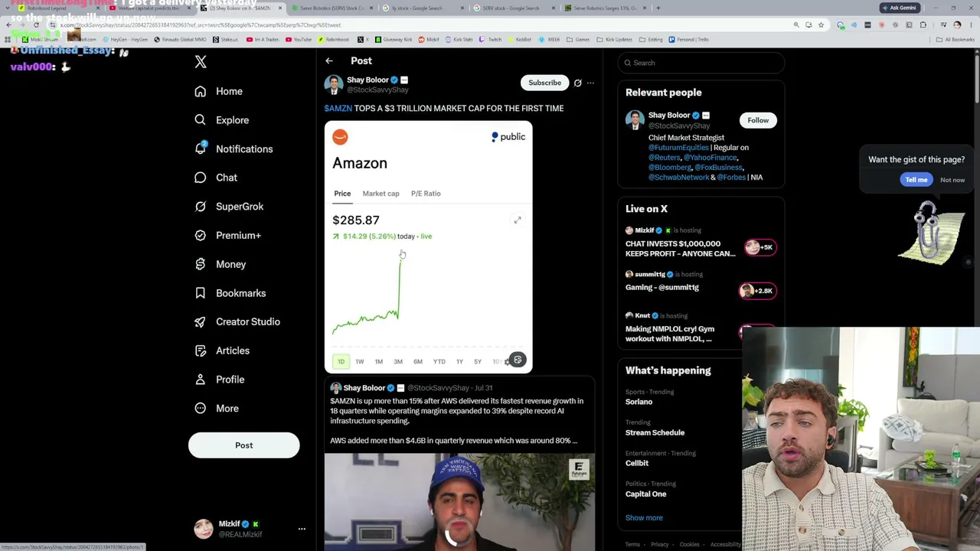Open Shay Boloor's avatar on the post
The height and width of the screenshot is (551, 980).
click(333, 84)
